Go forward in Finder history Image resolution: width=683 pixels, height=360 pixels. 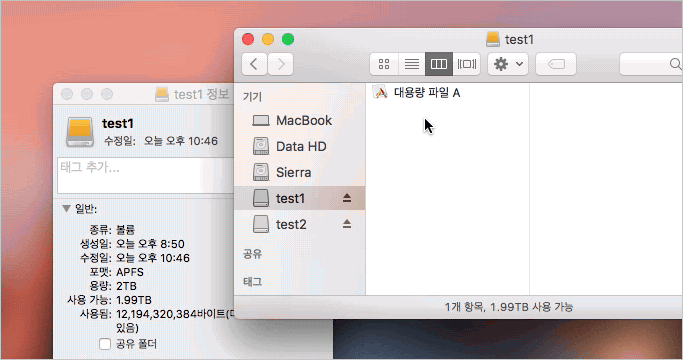(x=281, y=65)
